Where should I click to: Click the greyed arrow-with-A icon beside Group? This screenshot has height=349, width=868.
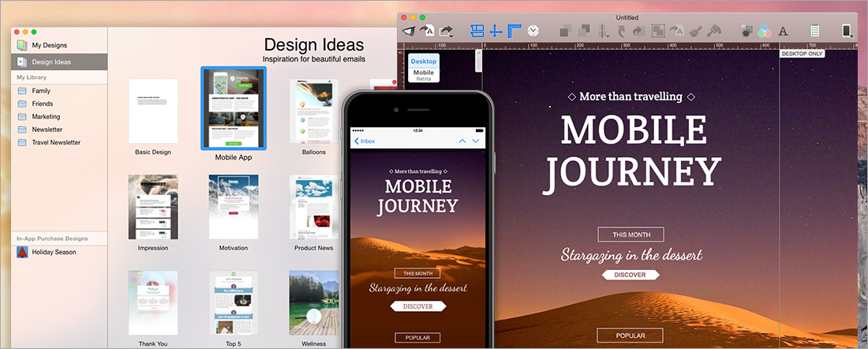[x=676, y=31]
